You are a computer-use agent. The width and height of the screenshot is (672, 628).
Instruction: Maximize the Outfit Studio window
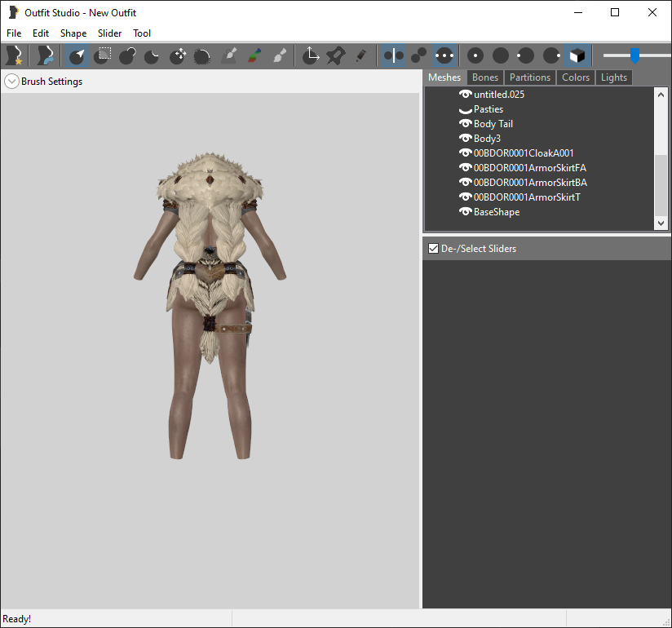pos(615,12)
